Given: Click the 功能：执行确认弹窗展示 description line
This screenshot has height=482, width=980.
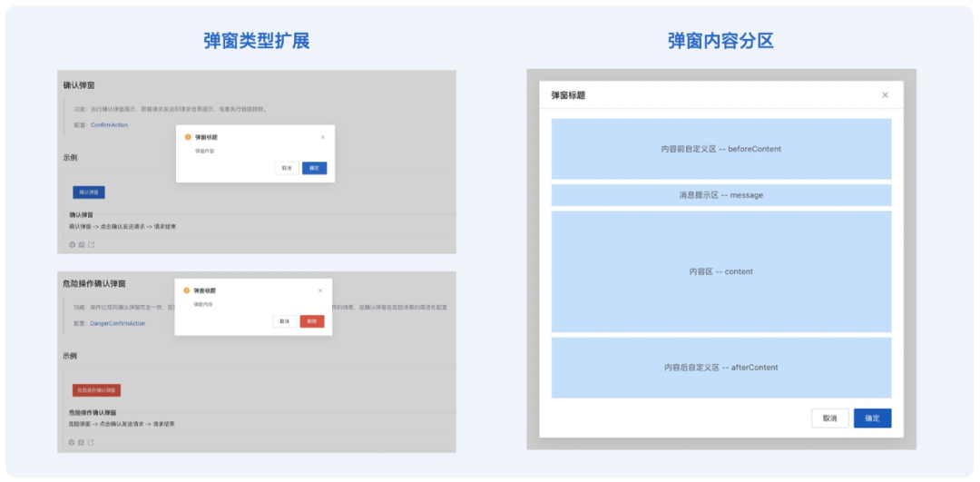Looking at the screenshot, I should (171, 109).
